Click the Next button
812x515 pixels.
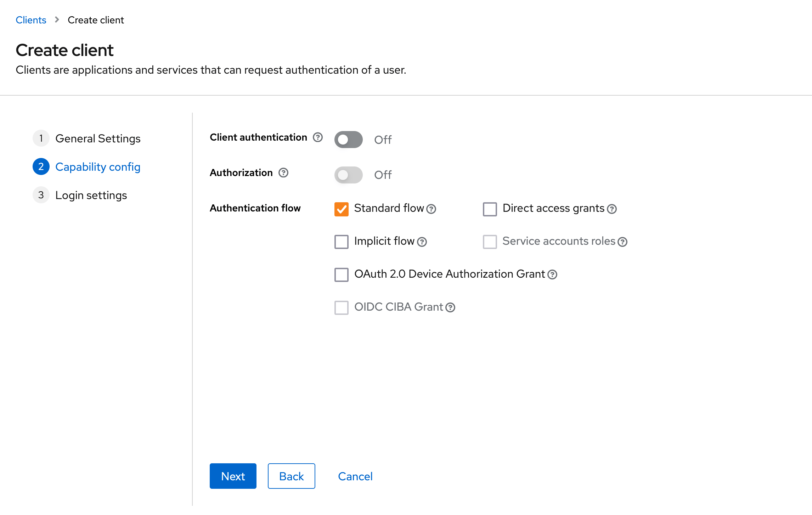pos(233,476)
